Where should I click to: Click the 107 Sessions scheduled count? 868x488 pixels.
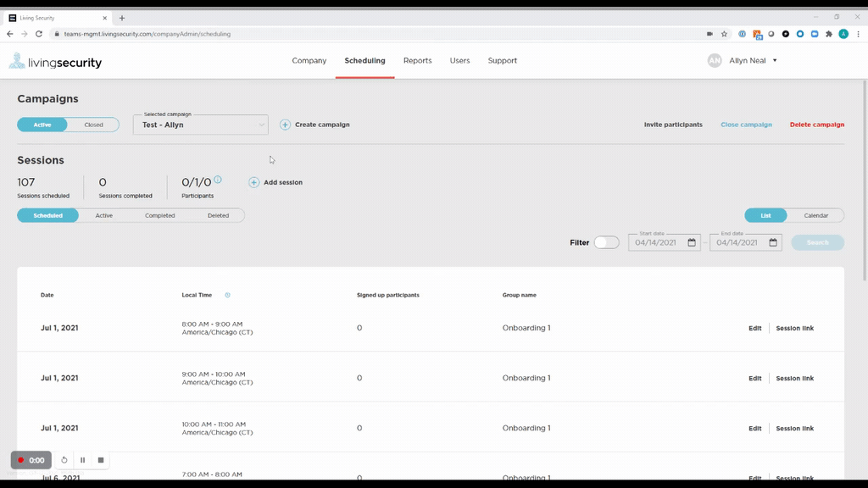(26, 182)
